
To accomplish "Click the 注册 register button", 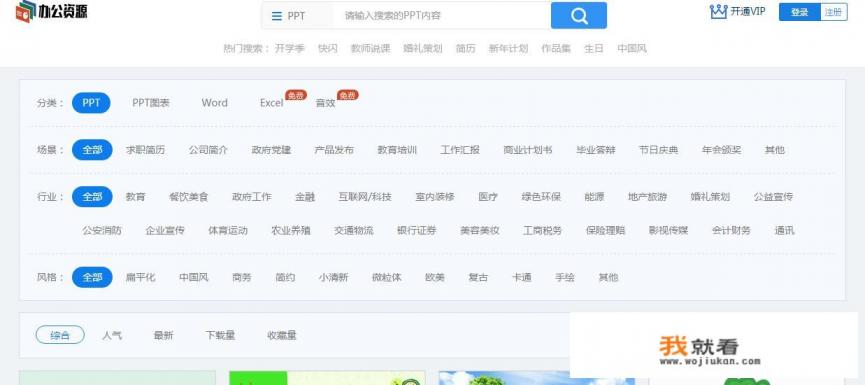I will (x=834, y=12).
